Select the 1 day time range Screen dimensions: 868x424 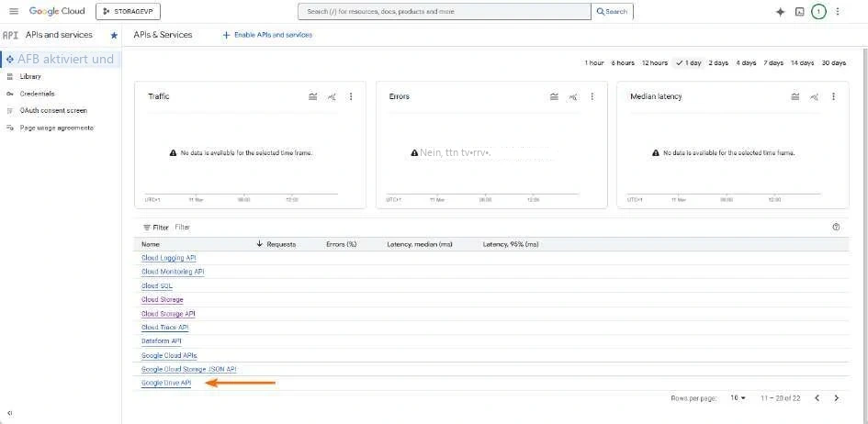(x=689, y=63)
